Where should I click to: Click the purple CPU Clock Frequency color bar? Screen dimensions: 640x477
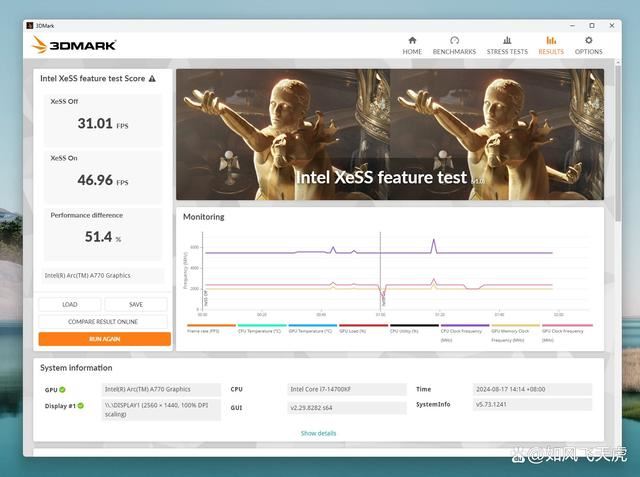click(464, 325)
